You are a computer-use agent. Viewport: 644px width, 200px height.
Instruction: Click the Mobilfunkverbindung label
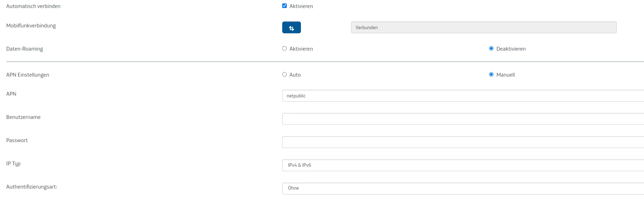point(31,26)
